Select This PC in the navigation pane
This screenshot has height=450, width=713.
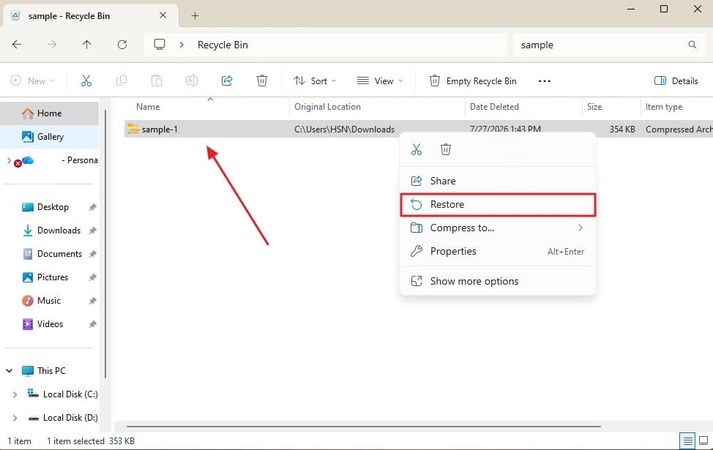(49, 371)
